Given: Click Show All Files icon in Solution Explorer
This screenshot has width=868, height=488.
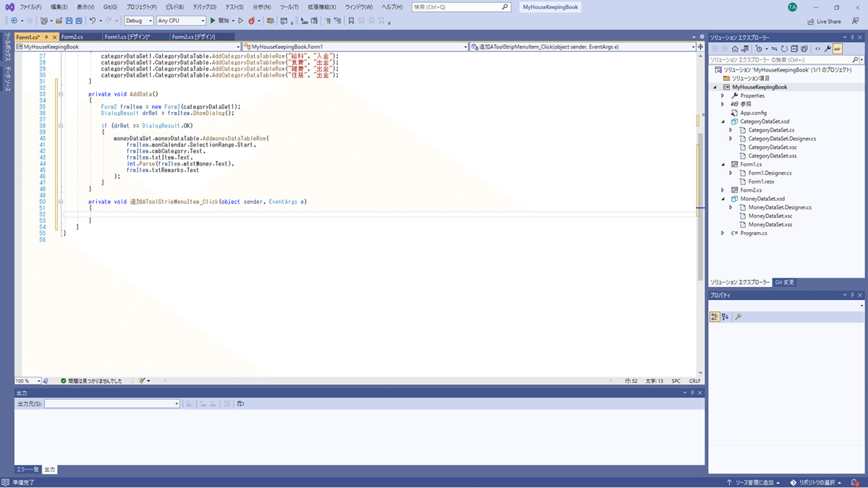Looking at the screenshot, I should click(804, 49).
